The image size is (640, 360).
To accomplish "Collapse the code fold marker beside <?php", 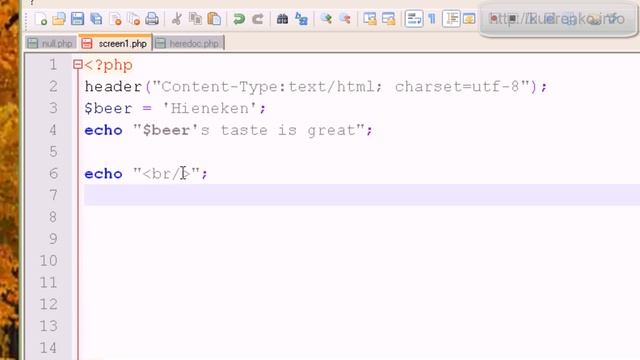I will tap(78, 64).
